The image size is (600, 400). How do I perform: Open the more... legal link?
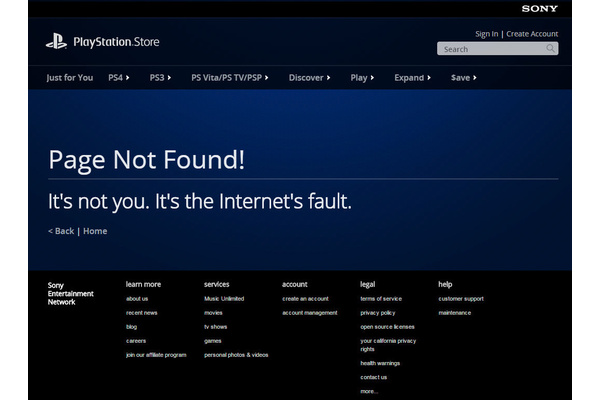coord(369,391)
